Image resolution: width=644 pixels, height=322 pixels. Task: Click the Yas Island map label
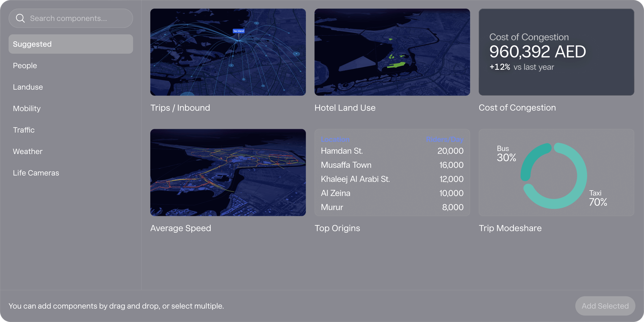239,31
